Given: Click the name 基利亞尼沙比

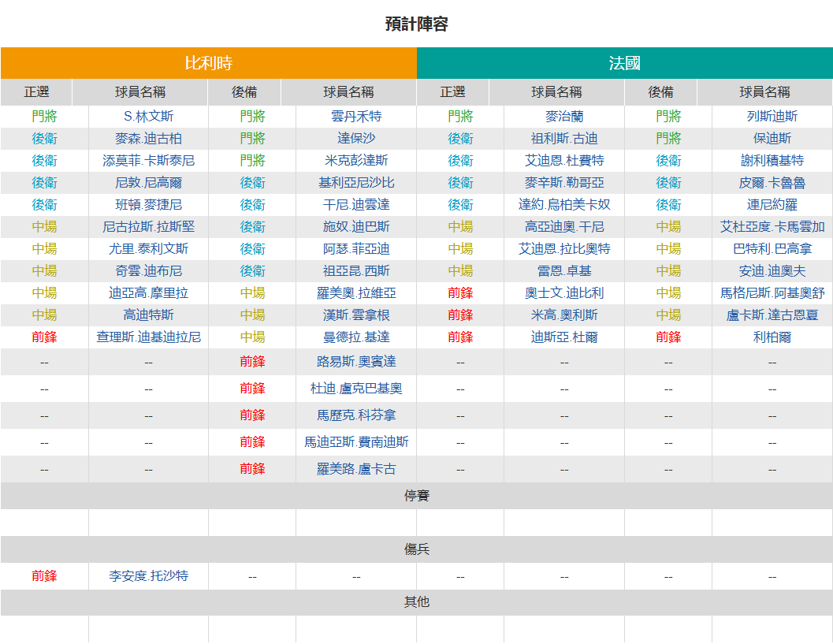Looking at the screenshot, I should [x=356, y=183].
